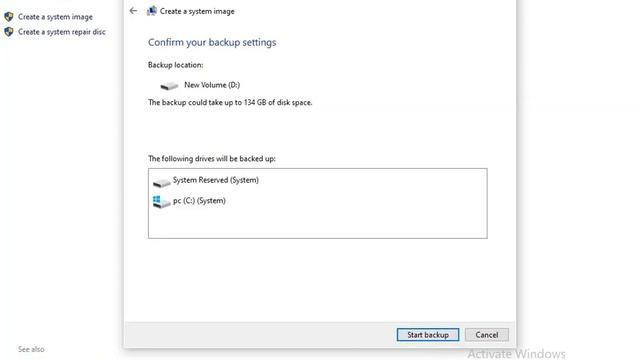This screenshot has width=640, height=360.
Task: Click 'The following drives will be backed up:' label
Action: pyautogui.click(x=212, y=159)
